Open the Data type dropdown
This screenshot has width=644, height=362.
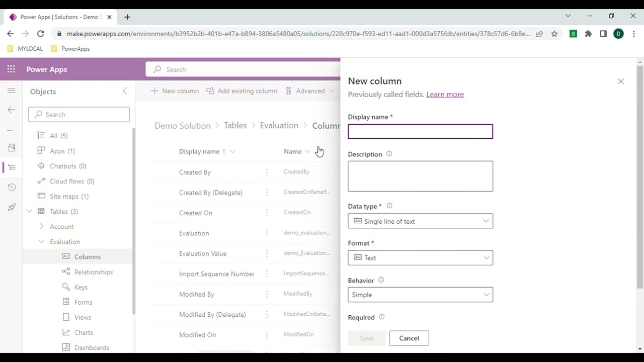420,221
